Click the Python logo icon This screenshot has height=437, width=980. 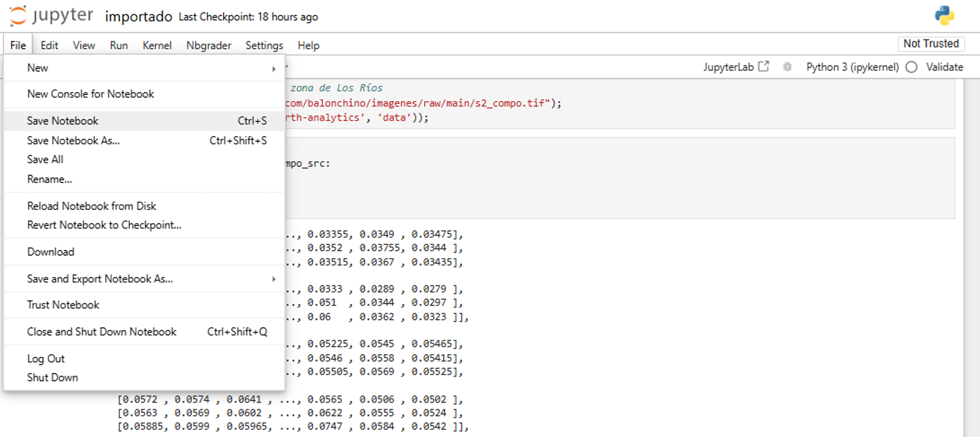pyautogui.click(x=944, y=16)
